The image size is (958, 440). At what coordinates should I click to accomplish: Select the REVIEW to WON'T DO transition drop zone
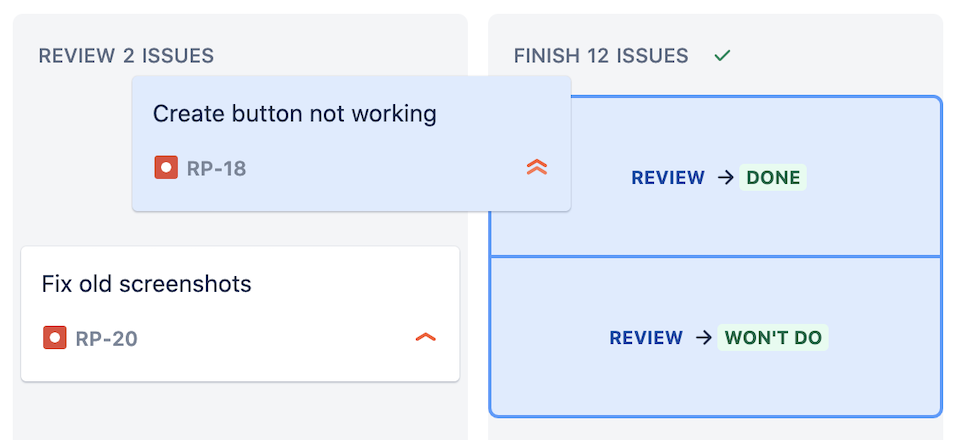[715, 337]
